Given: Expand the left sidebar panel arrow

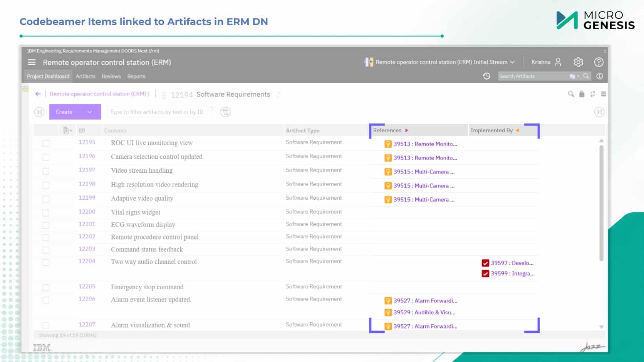Looking at the screenshot, I should pyautogui.click(x=39, y=112).
